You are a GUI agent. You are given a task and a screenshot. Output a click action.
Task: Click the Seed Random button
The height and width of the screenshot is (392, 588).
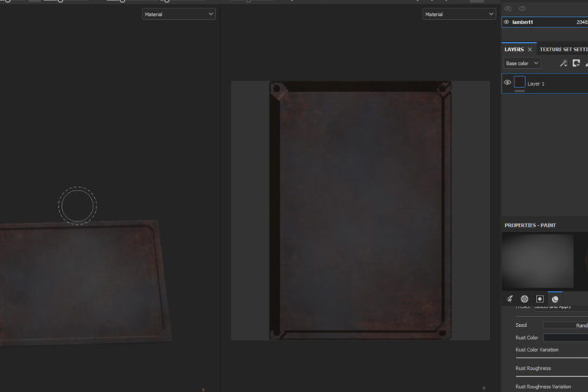566,325
